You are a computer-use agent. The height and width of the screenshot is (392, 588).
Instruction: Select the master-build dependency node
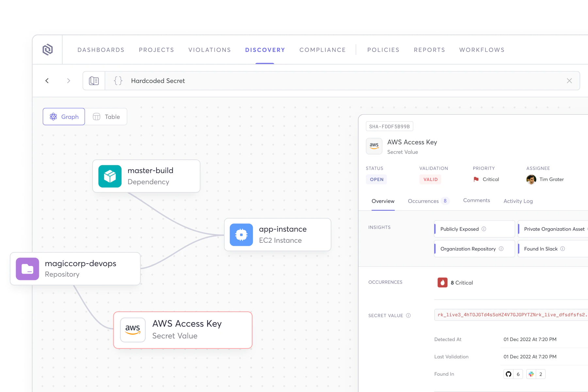click(146, 176)
